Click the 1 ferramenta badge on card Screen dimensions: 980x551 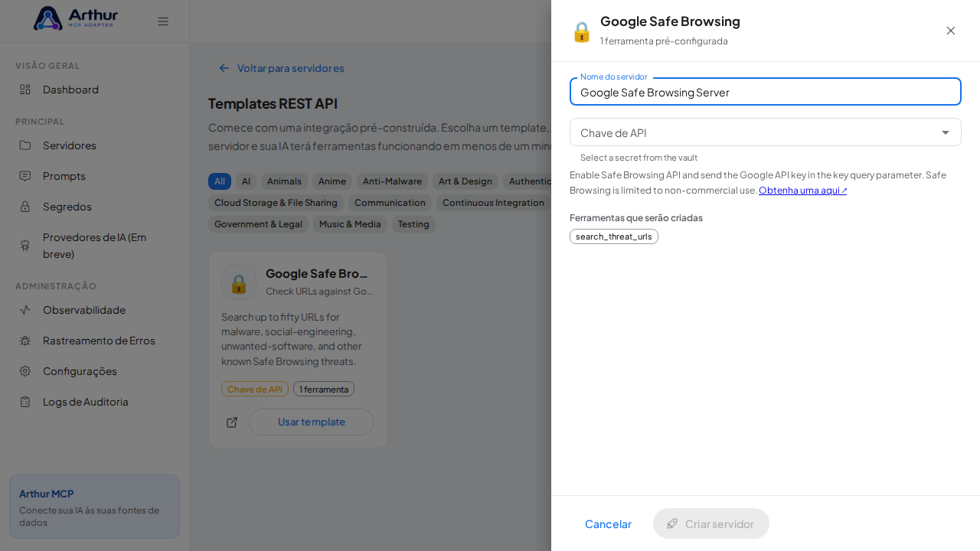click(324, 389)
